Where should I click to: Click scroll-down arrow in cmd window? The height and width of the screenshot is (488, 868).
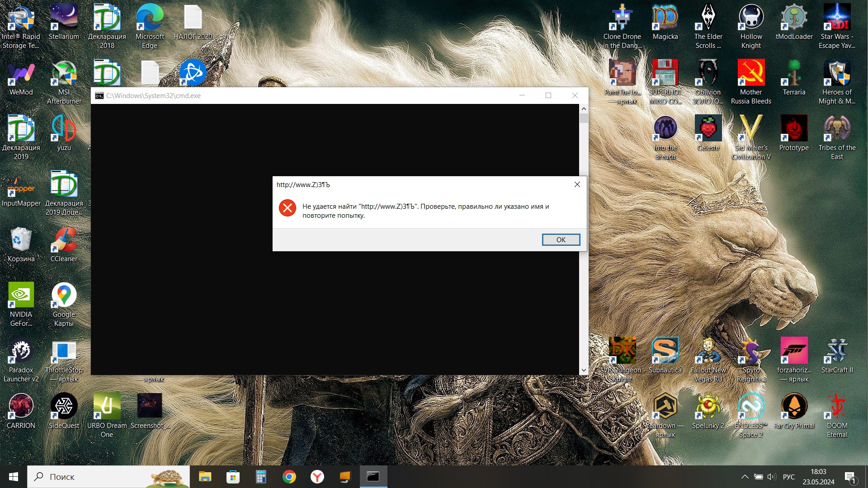(584, 370)
